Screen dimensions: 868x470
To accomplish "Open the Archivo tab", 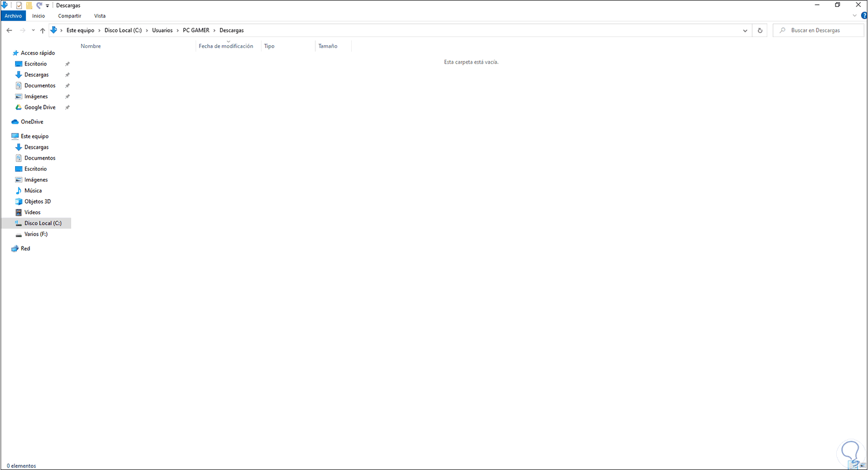I will pos(13,16).
